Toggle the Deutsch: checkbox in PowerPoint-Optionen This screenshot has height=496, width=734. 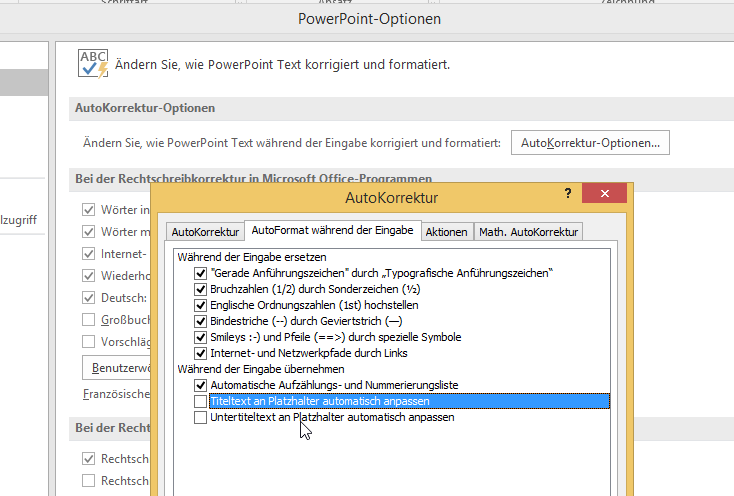tap(88, 298)
